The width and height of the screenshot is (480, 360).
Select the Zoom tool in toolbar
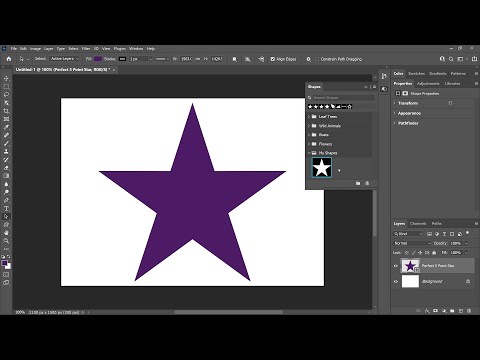coord(6,241)
